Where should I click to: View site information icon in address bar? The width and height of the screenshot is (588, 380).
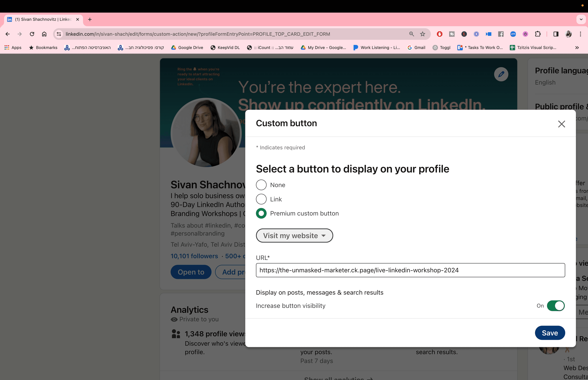[59, 34]
